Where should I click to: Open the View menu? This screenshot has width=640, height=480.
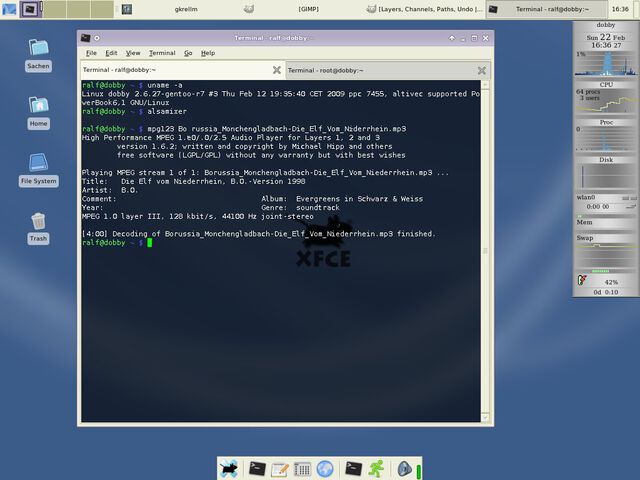coord(133,53)
